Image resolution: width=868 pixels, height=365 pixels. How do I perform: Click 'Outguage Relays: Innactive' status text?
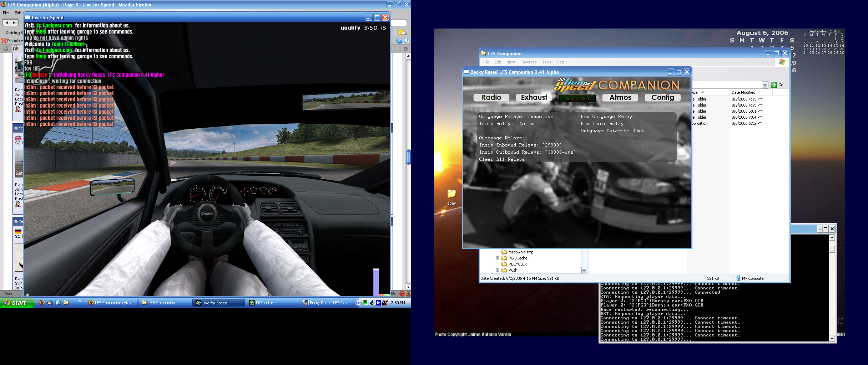(x=516, y=117)
